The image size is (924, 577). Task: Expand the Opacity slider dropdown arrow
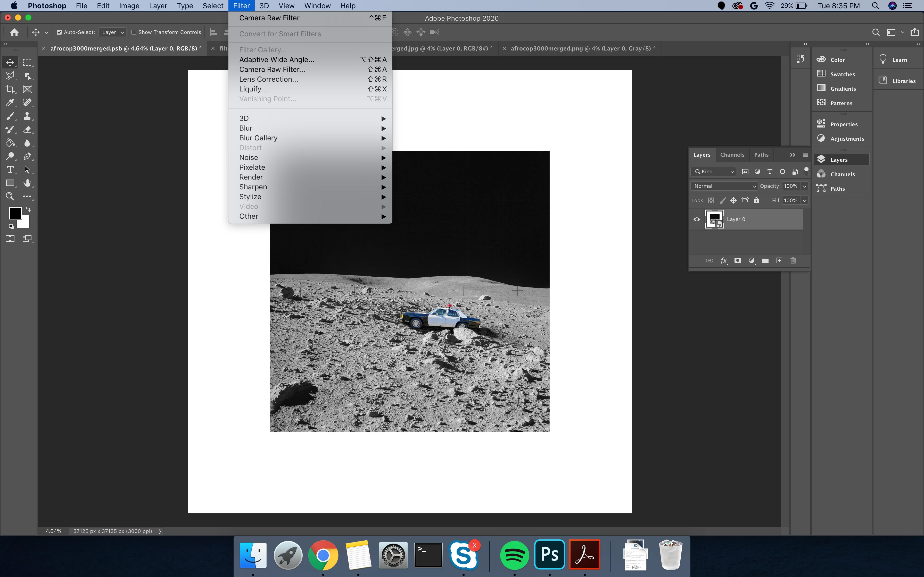click(804, 186)
